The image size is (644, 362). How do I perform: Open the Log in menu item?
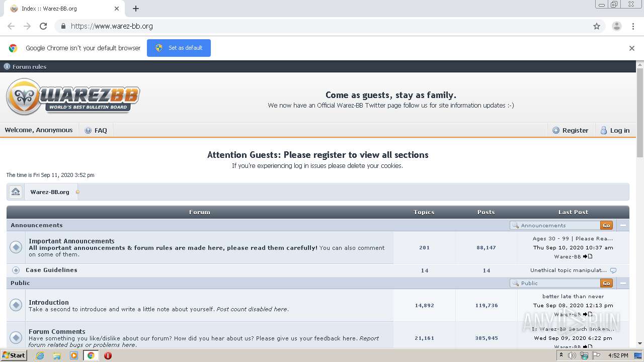[615, 130]
